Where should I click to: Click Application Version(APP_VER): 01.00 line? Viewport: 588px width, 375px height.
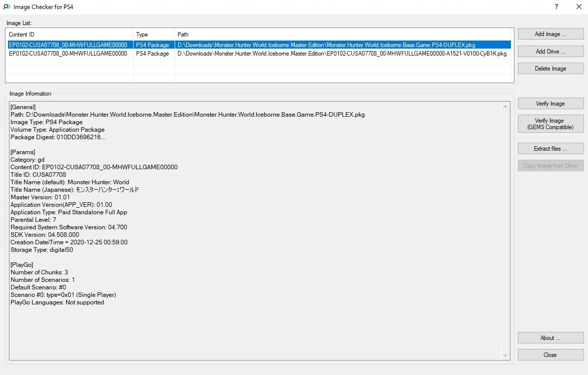(x=61, y=205)
